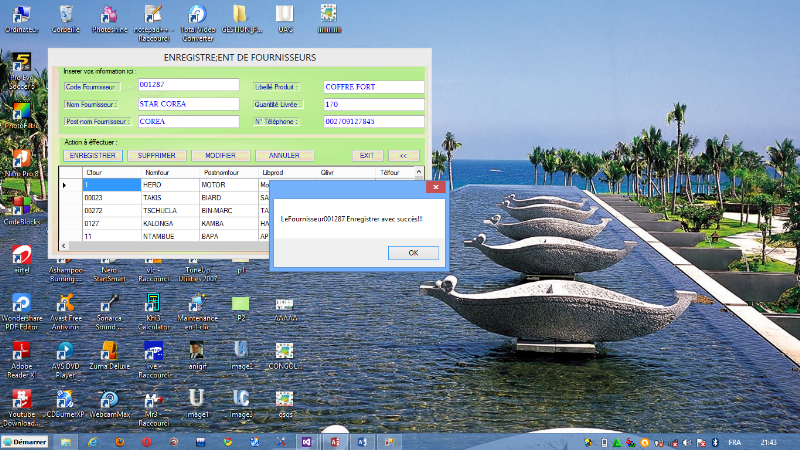Click the Visual Studio taskbar icon
The width and height of the screenshot is (800, 450).
click(307, 441)
